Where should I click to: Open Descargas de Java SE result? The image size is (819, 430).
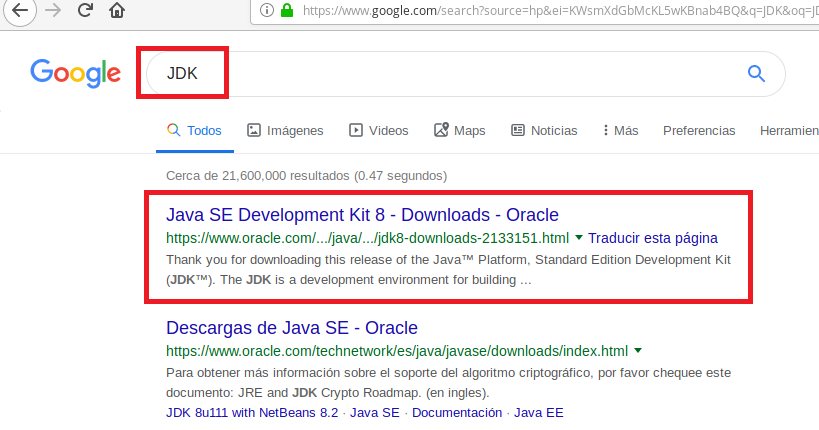291,328
